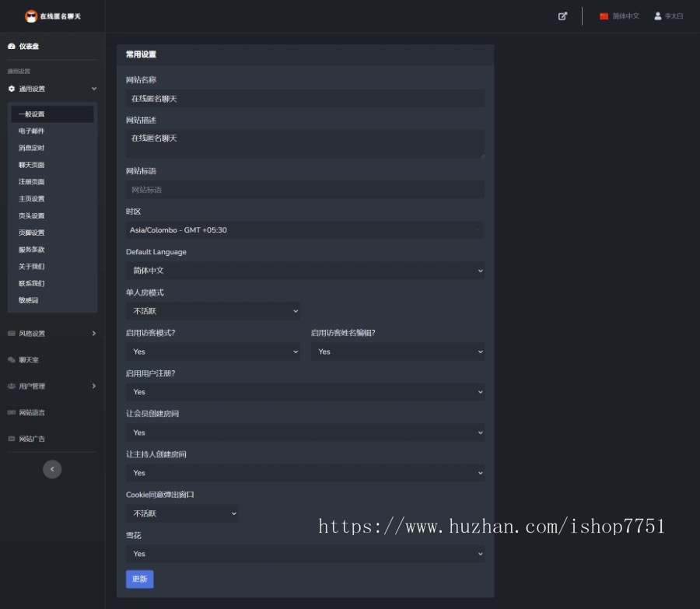This screenshot has height=609, width=700.
Task: Open the Cookie同意弹出窗口 dropdown
Action: tap(182, 513)
